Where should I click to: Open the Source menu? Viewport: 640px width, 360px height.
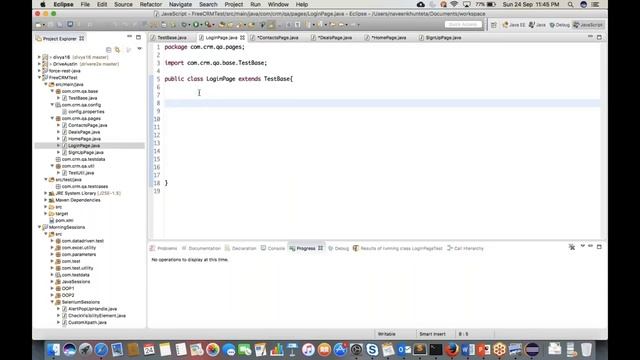pos(123,4)
